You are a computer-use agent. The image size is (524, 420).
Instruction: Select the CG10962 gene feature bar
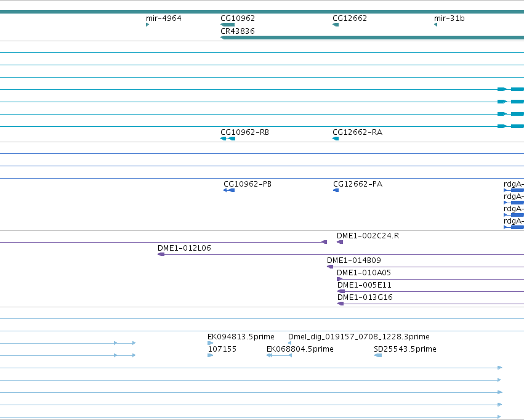click(x=228, y=25)
